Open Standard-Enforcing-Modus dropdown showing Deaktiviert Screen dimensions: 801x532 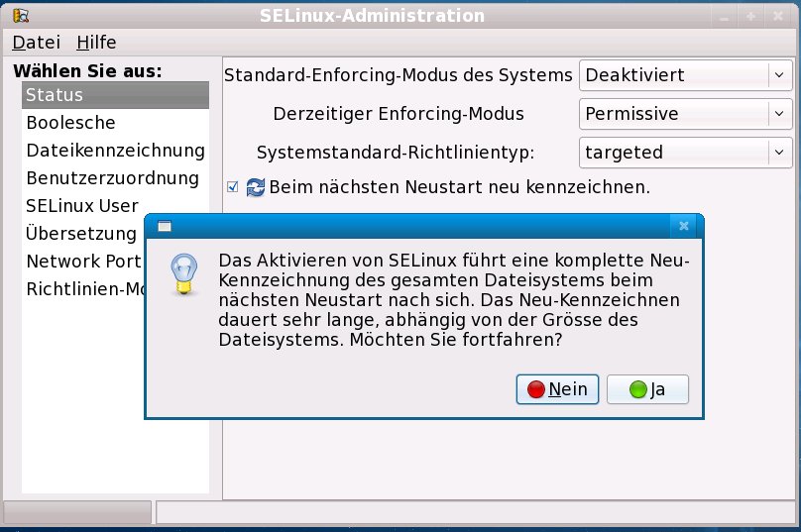(x=685, y=74)
